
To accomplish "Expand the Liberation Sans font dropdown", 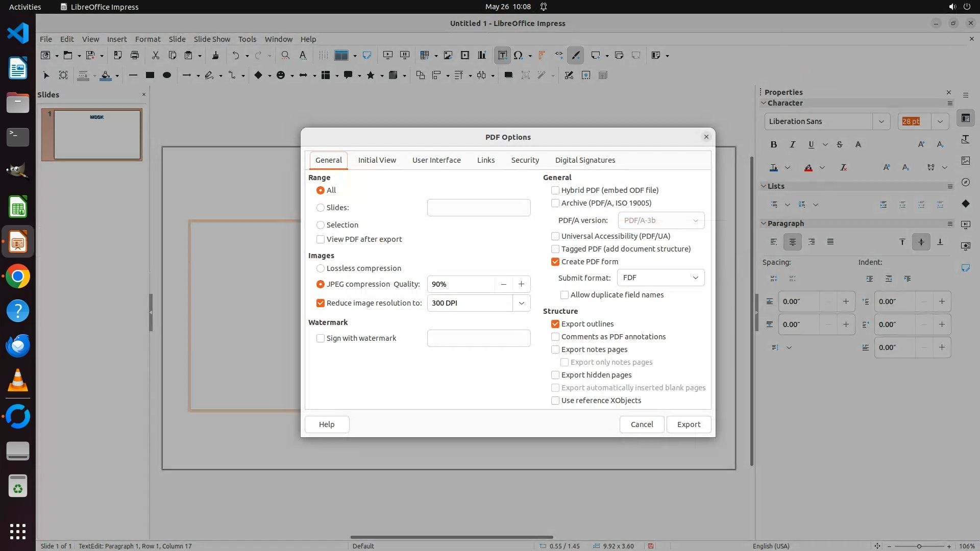I will [x=881, y=121].
